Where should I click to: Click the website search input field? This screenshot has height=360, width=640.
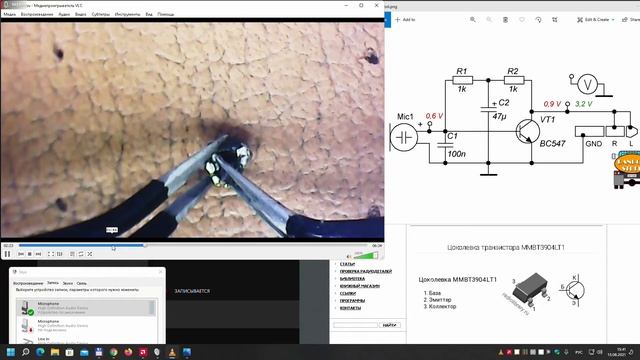click(x=355, y=325)
